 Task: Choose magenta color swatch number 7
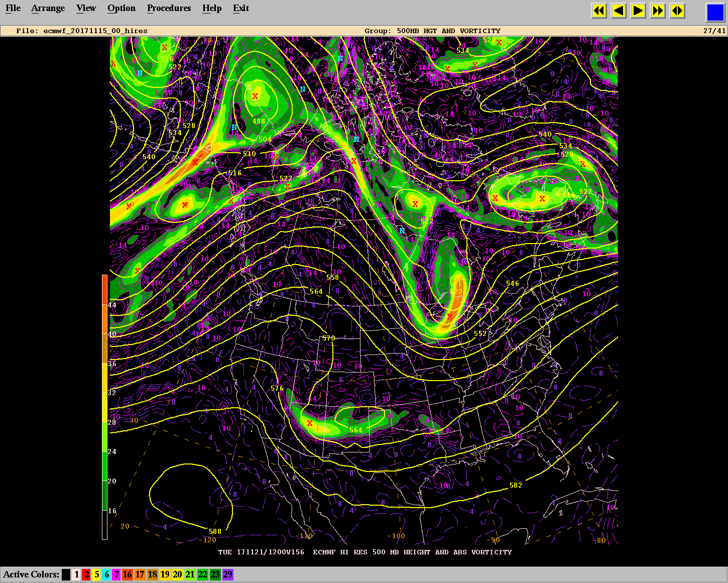coord(116,574)
